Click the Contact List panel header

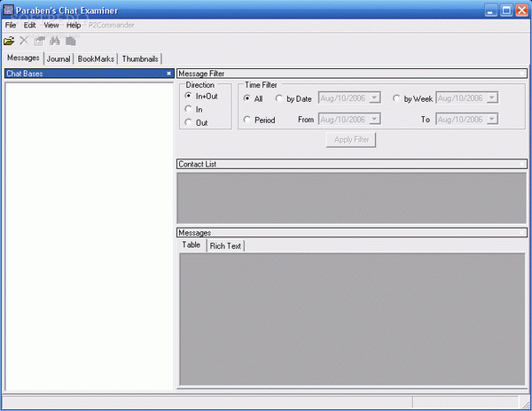point(352,164)
